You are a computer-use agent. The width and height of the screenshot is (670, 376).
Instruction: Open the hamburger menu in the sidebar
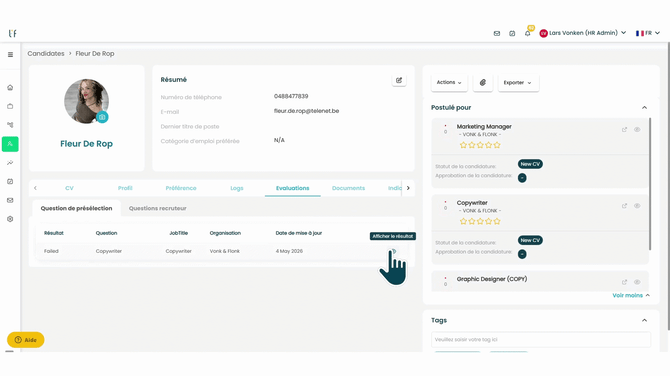(x=10, y=55)
